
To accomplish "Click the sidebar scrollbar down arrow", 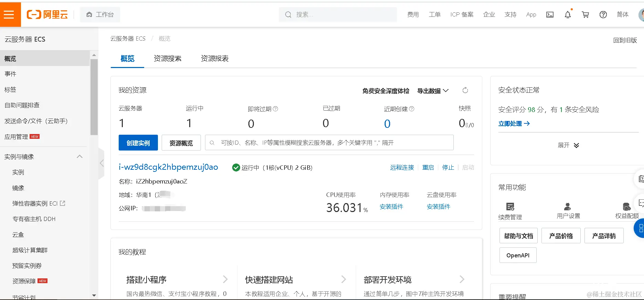I will tap(94, 296).
